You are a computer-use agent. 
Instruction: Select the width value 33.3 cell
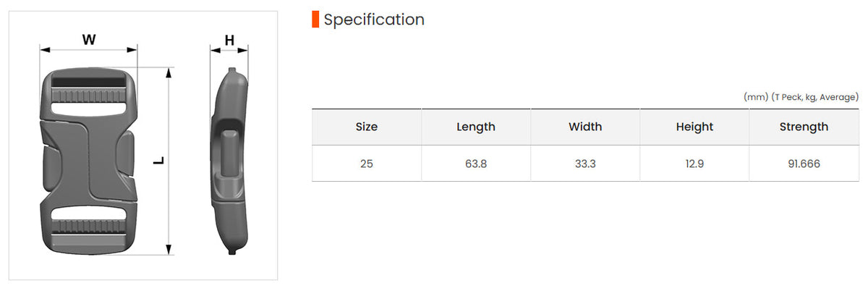tap(585, 164)
